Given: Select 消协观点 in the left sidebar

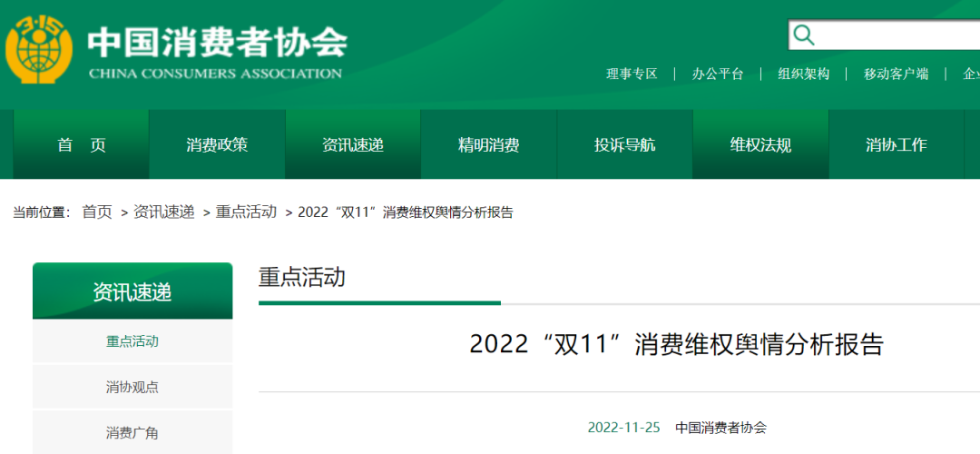Looking at the screenshot, I should coord(132,387).
